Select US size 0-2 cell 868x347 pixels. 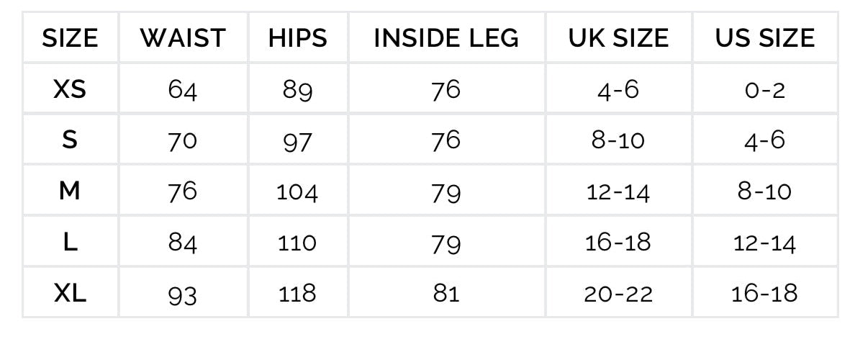(x=765, y=90)
